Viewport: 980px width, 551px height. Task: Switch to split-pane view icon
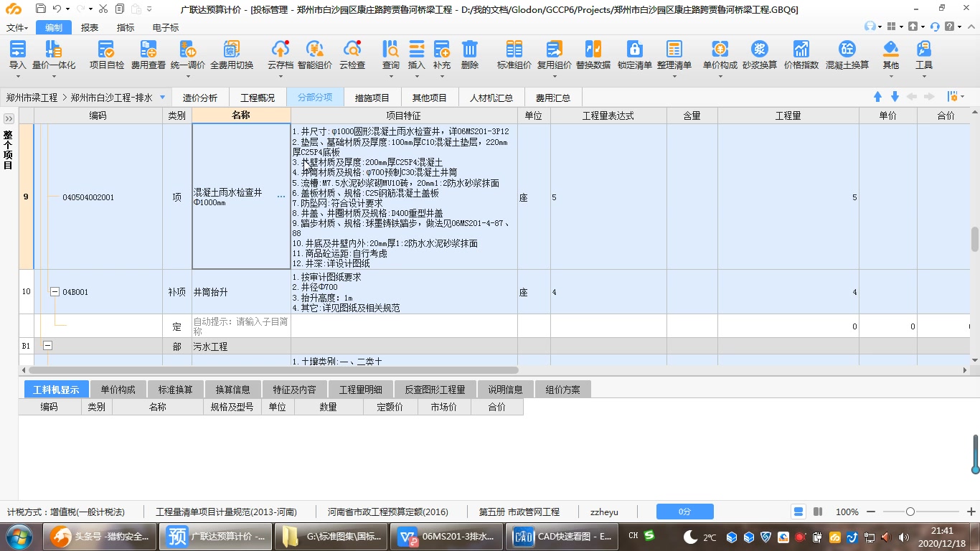[x=818, y=512]
